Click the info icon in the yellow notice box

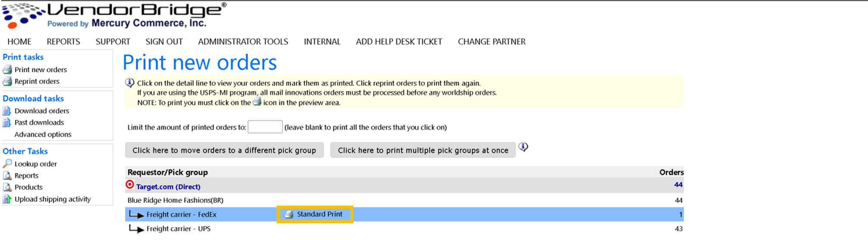(130, 83)
